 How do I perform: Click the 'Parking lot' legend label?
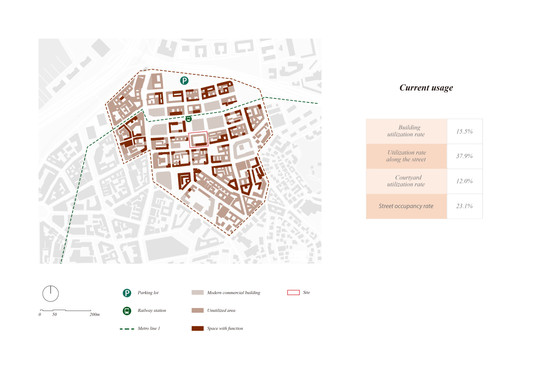(148, 293)
